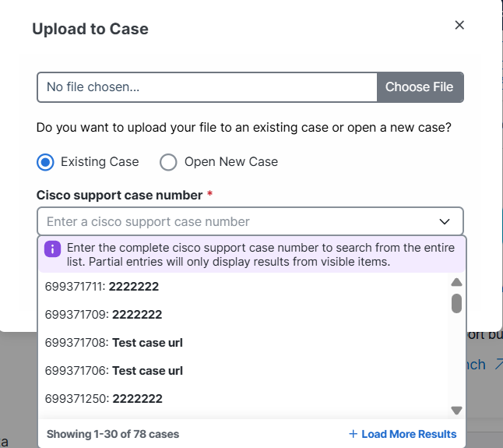This screenshot has width=503, height=448.
Task: Choose case 699371706: Test case url
Action: point(114,371)
